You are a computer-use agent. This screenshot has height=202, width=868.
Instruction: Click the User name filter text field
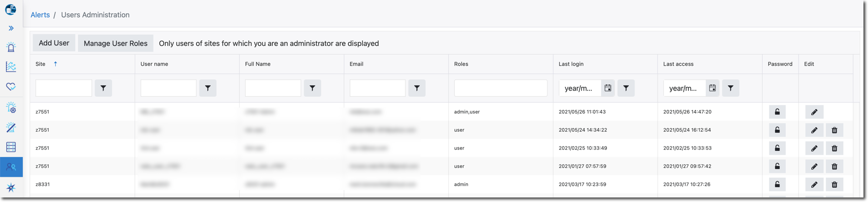pyautogui.click(x=168, y=88)
